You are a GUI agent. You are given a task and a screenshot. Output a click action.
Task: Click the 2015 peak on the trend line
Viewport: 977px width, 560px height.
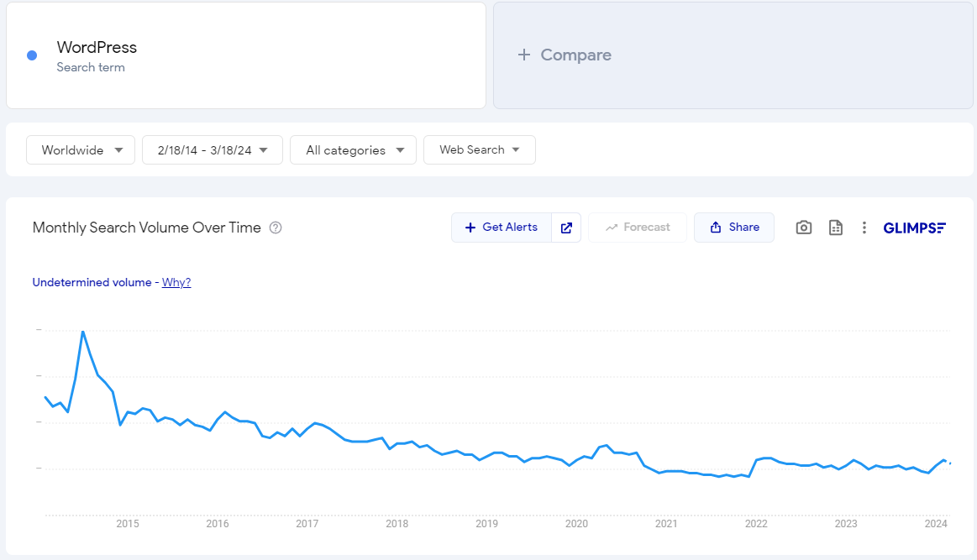(84, 332)
